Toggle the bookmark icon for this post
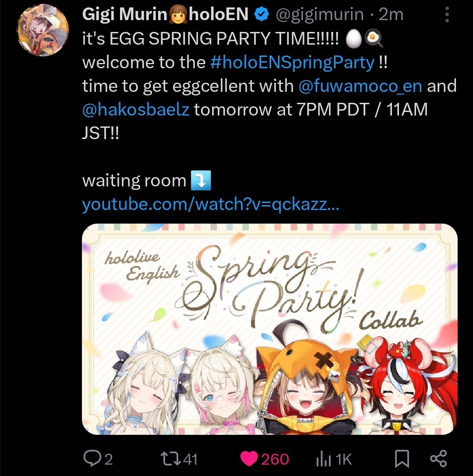This screenshot has height=476, width=473. tap(402, 458)
